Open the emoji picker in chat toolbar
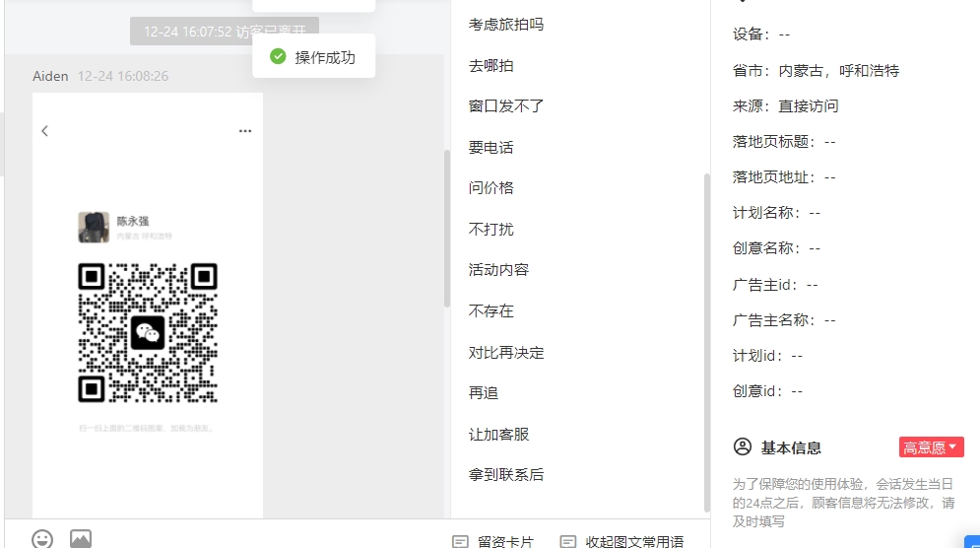The image size is (980, 548). tap(42, 539)
